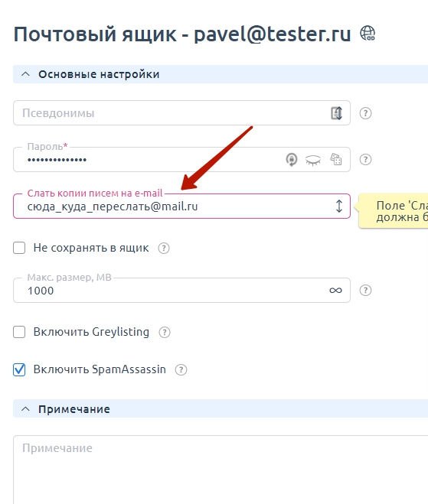Click into the Псевдонимы input field
428x504 pixels.
pos(171,113)
